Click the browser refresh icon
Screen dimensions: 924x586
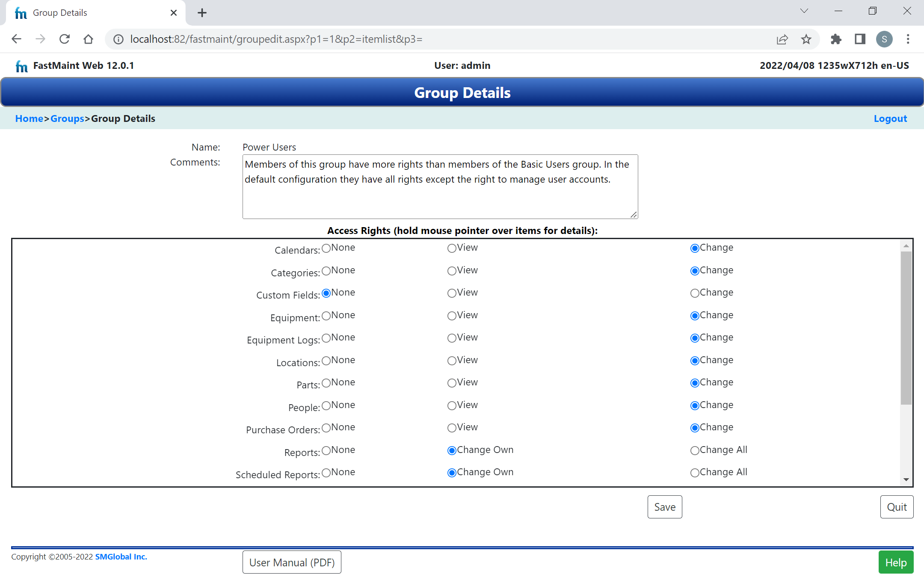[x=65, y=38]
